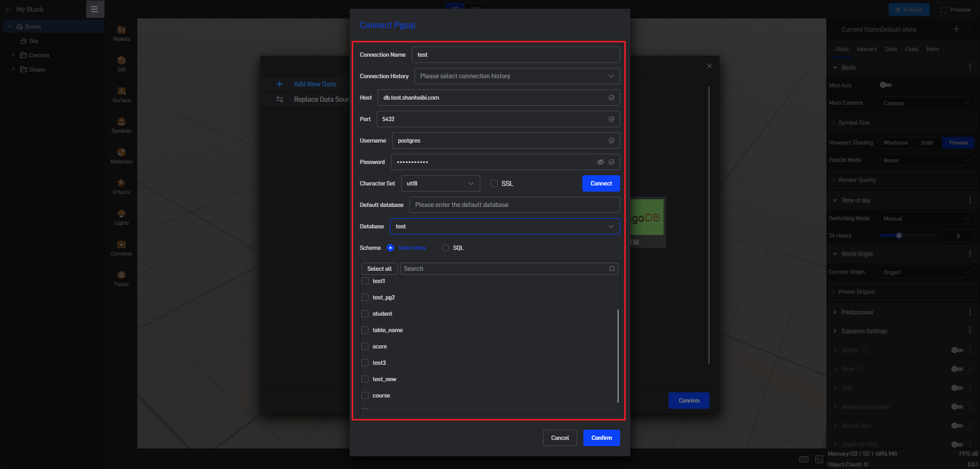Open the Current Origin dropdown
Viewport: 980px width, 469px height.
927,272
